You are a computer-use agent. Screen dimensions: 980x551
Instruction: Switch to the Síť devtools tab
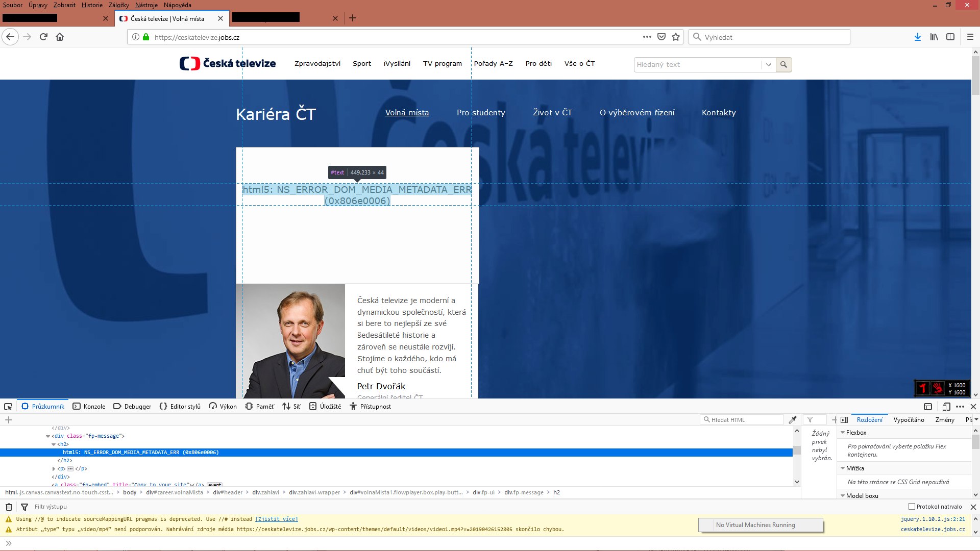pyautogui.click(x=291, y=407)
